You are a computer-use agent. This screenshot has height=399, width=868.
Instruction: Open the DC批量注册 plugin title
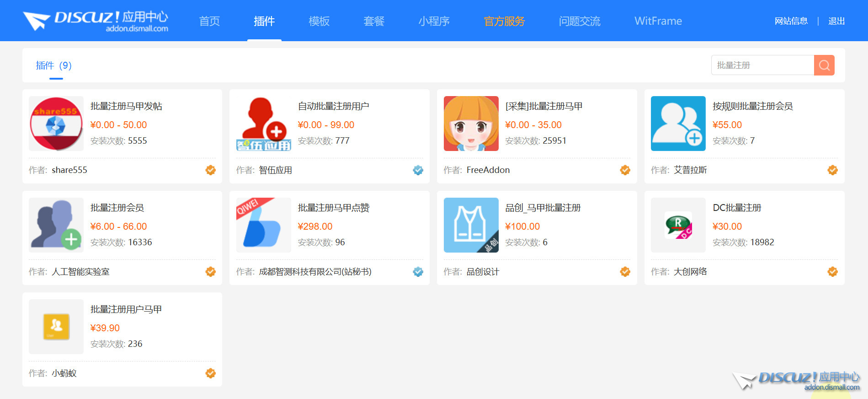(737, 208)
